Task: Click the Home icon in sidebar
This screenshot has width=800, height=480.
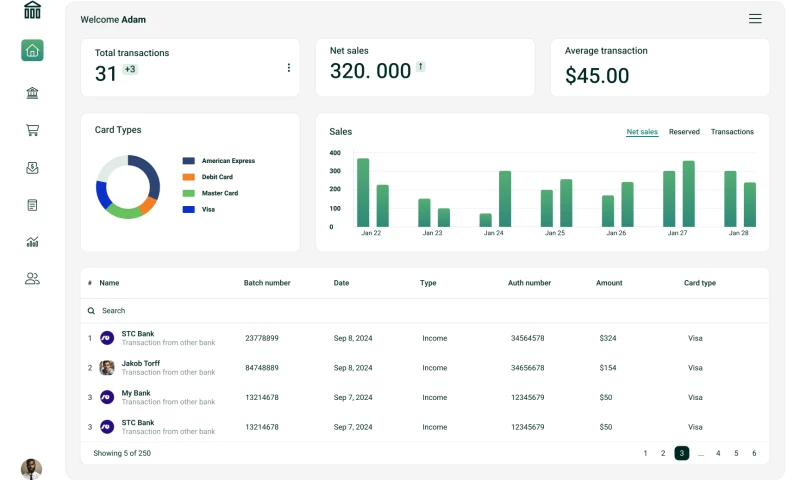Action: point(32,50)
